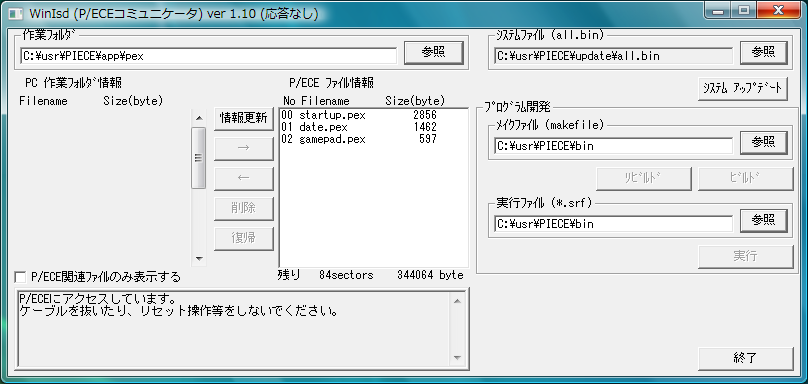Click PC folder list scrollbar up arrow
The image size is (808, 384).
click(199, 118)
